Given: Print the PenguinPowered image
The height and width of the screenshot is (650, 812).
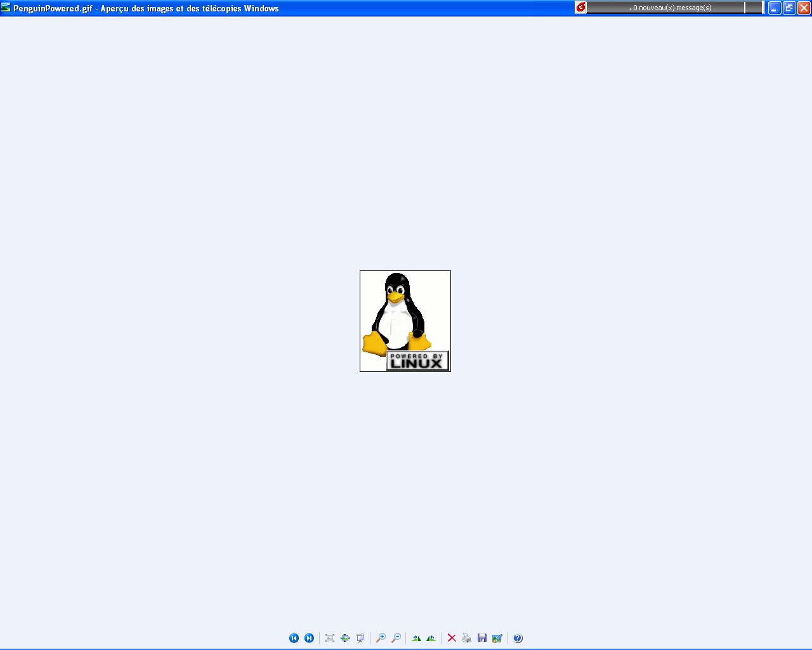Looking at the screenshot, I should click(x=467, y=638).
